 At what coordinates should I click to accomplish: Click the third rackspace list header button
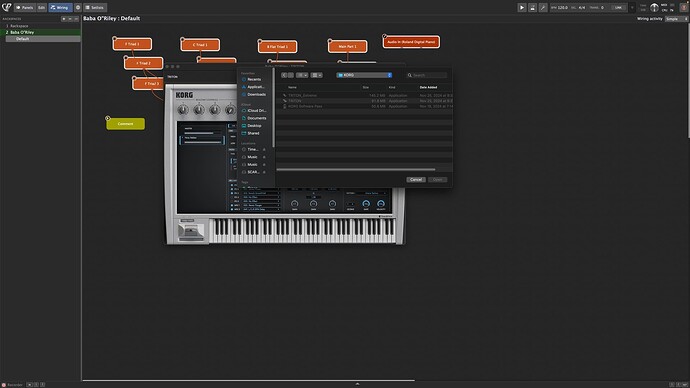click(x=76, y=19)
